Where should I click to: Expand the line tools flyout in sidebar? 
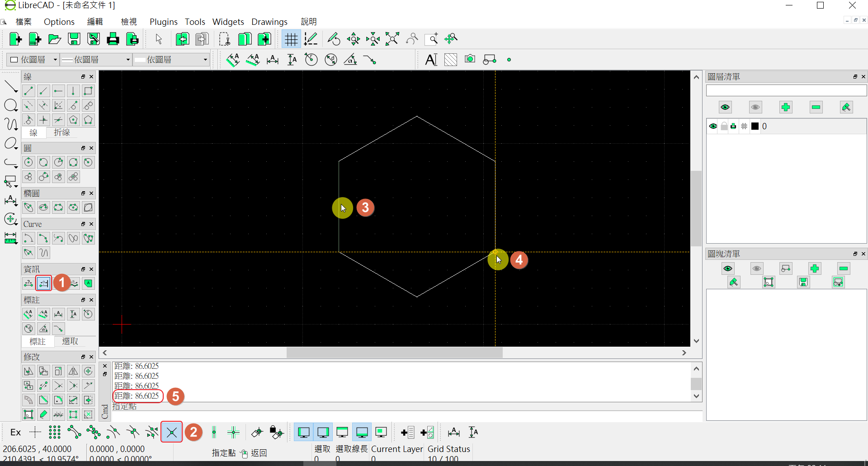11,87
